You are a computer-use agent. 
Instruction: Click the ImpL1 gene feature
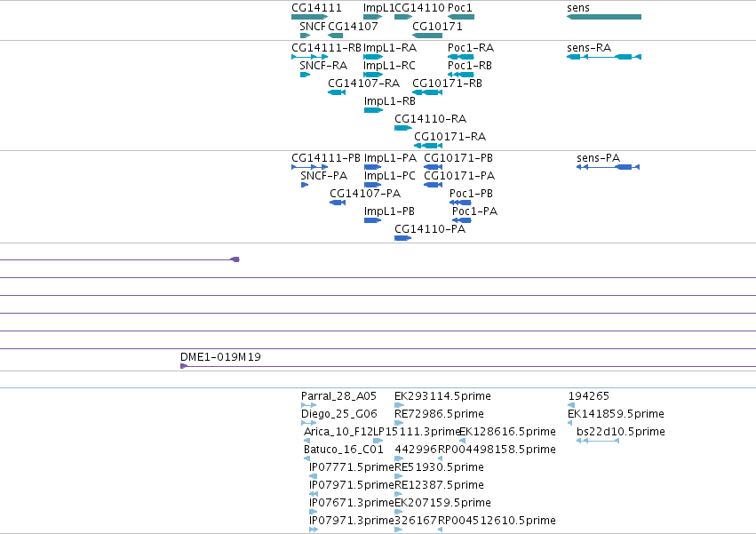(373, 17)
